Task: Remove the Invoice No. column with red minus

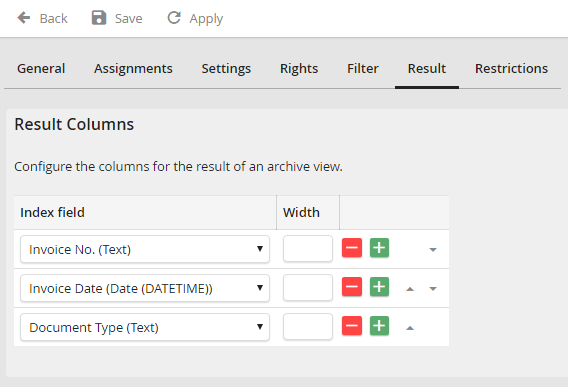Action: pyautogui.click(x=352, y=248)
